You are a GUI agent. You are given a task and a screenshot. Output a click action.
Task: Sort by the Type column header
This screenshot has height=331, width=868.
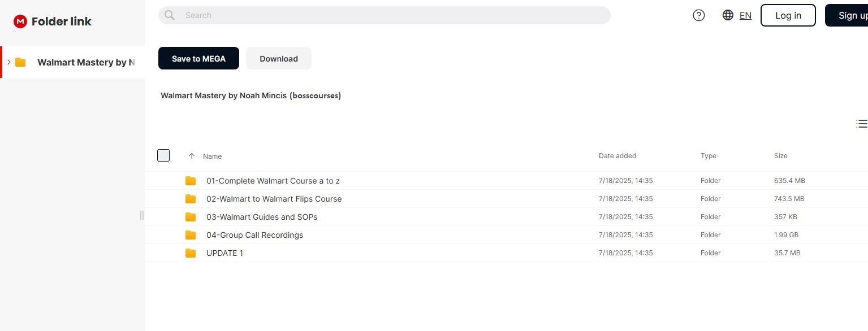coord(708,156)
